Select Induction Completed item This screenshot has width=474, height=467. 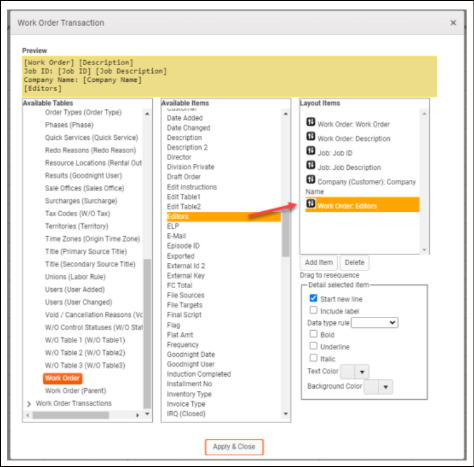pyautogui.click(x=199, y=374)
